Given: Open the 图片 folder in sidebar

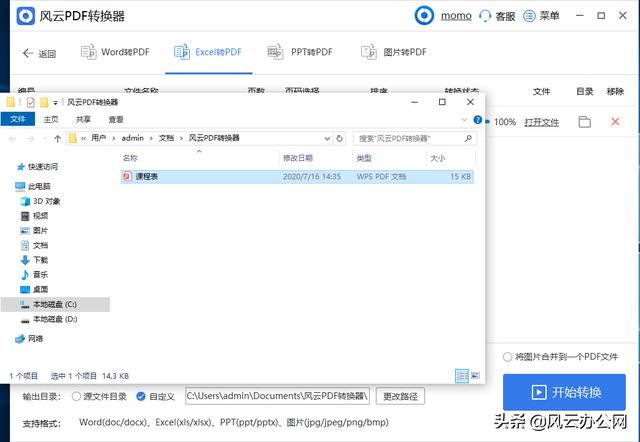Looking at the screenshot, I should tap(34, 230).
